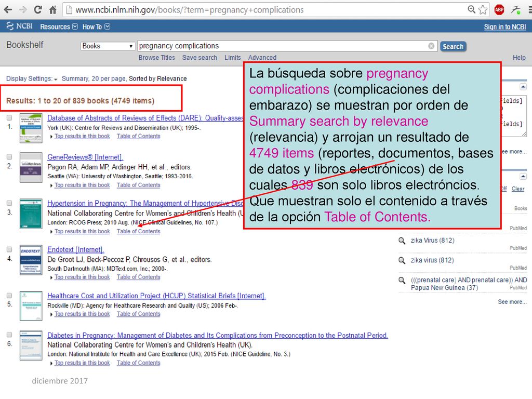
Task: Open Hypertension in Pregnancy title link
Action: (x=145, y=203)
